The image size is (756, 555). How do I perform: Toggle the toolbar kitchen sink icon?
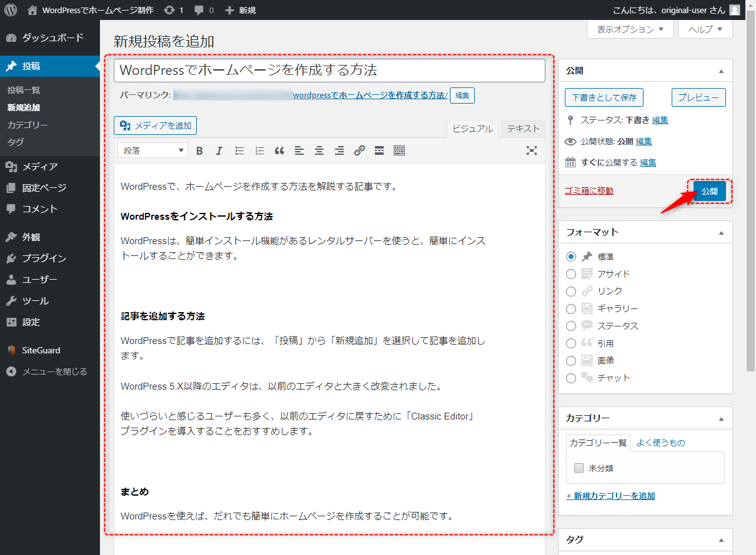coord(399,150)
